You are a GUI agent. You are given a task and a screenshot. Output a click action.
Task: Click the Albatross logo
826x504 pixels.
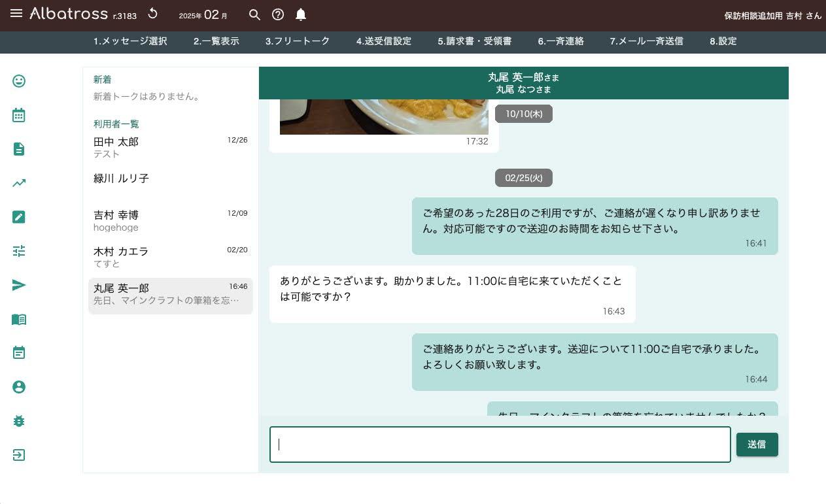(69, 13)
